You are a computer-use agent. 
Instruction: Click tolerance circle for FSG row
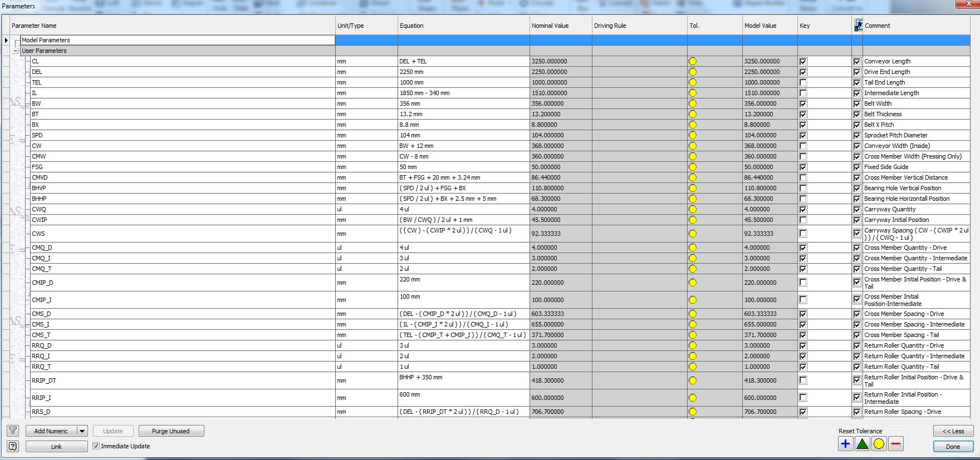pos(693,167)
